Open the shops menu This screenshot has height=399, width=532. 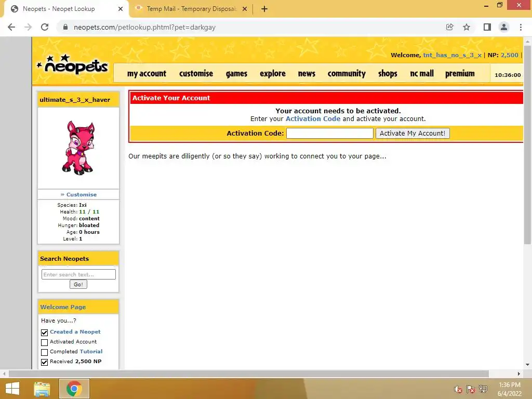click(388, 73)
